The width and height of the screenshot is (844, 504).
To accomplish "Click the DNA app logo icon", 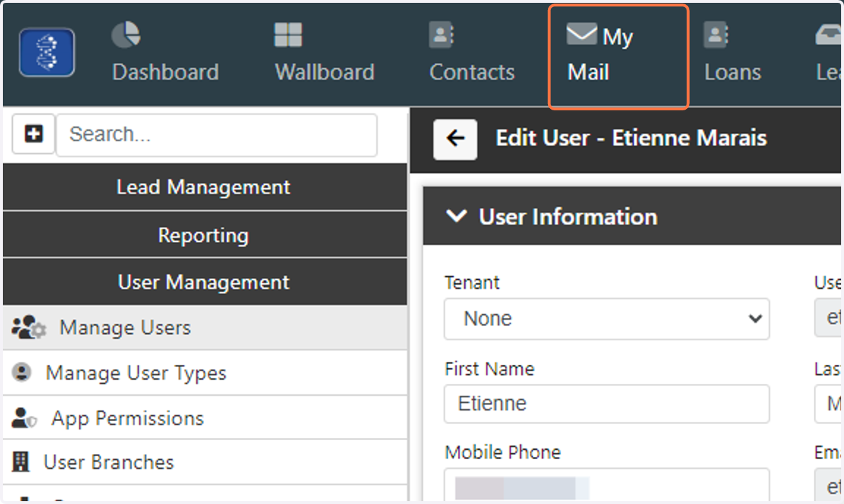I will [x=47, y=53].
